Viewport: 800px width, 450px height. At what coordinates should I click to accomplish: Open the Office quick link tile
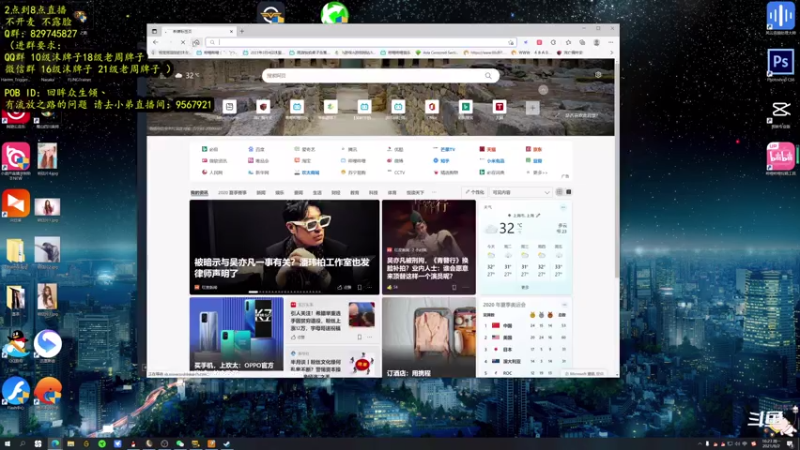[432, 107]
